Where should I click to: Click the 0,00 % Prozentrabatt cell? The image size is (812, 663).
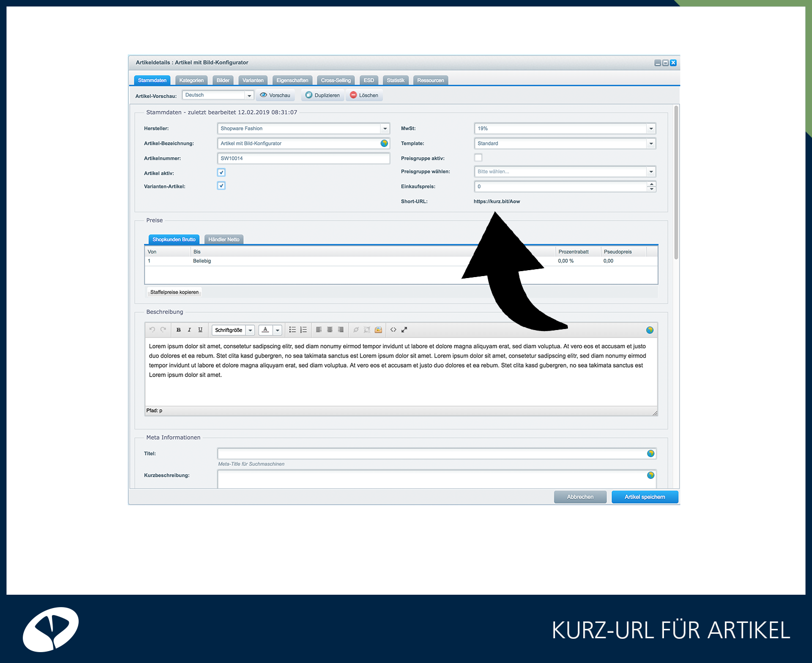pyautogui.click(x=566, y=261)
